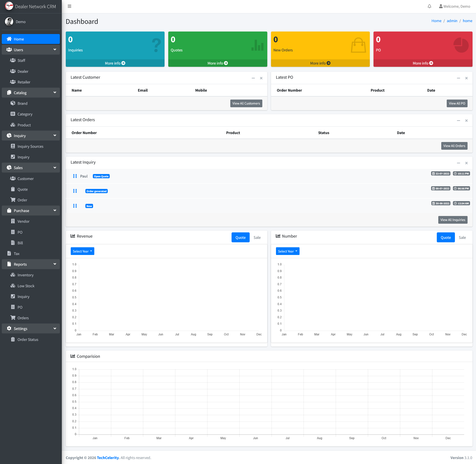Click the Low Stock boxes icon
Viewport: 476px width, 464px height.
[x=13, y=286]
